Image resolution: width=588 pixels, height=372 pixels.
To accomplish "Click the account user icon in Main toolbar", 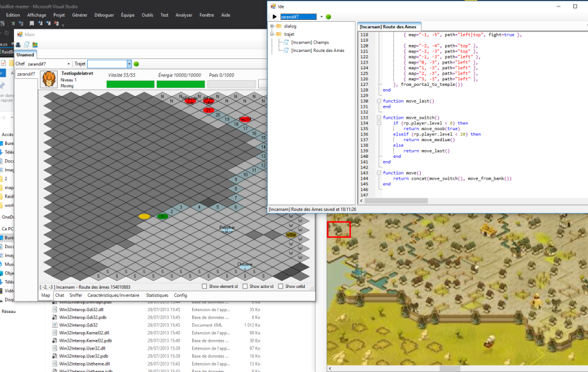I will pos(18,45).
